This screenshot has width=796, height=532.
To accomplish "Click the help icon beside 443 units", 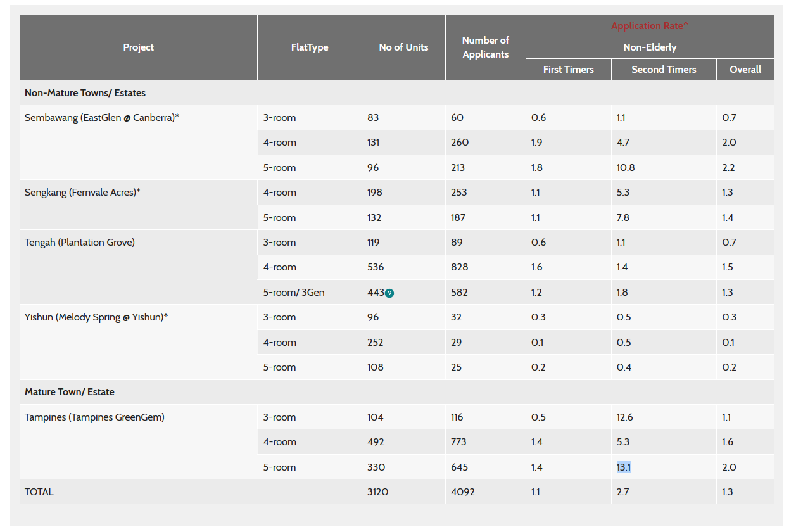I will click(389, 293).
